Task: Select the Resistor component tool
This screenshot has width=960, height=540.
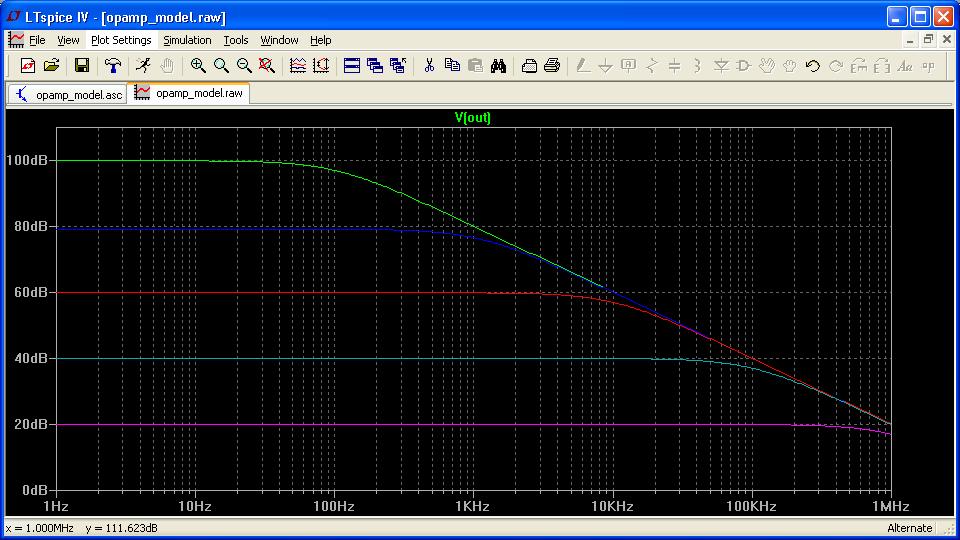Action: coord(652,66)
